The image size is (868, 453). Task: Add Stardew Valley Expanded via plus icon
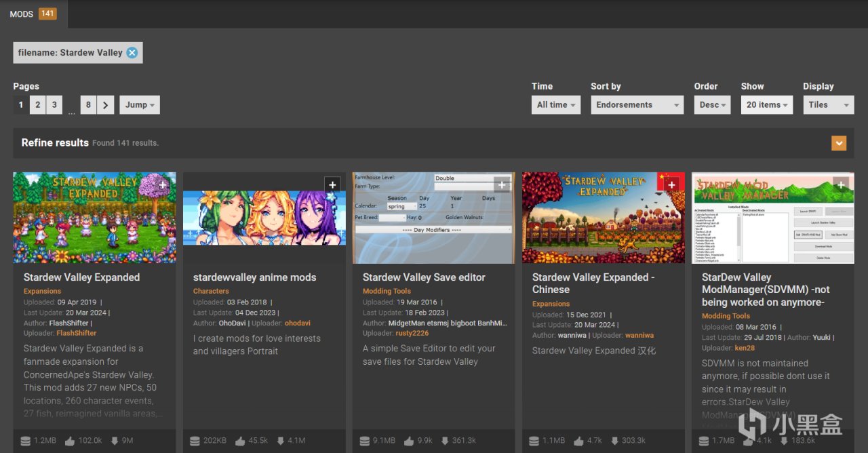click(163, 184)
